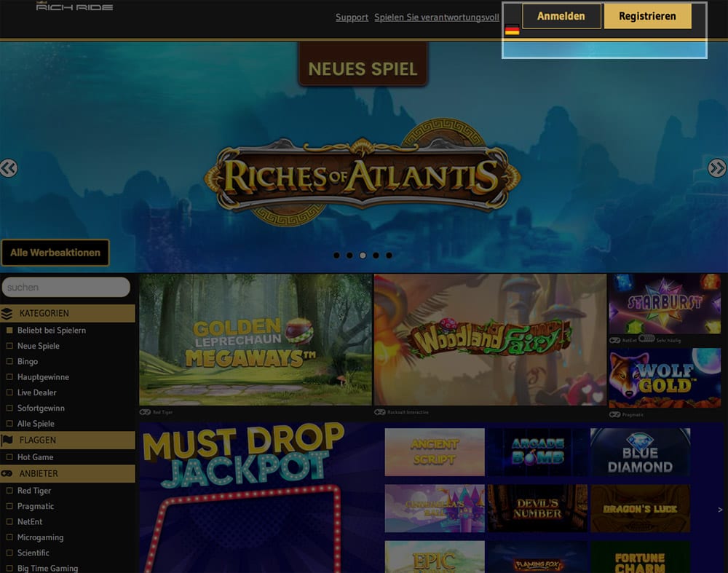This screenshot has height=573, width=728.
Task: Open Starburst game tile
Action: coord(665,304)
